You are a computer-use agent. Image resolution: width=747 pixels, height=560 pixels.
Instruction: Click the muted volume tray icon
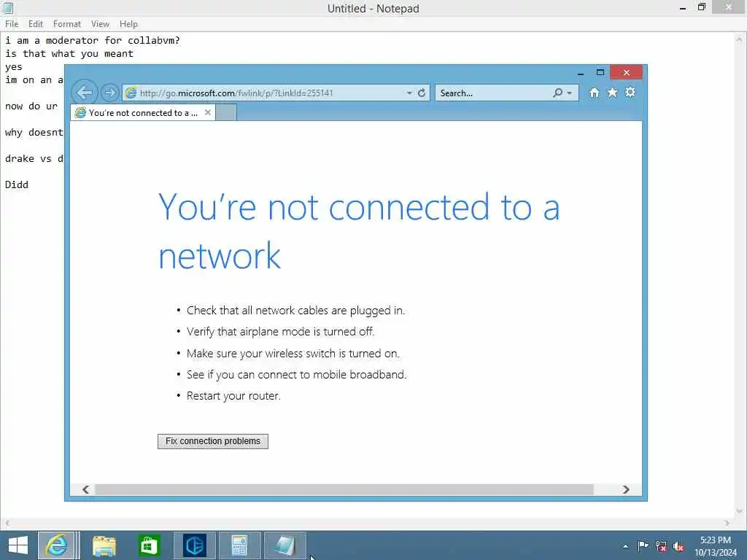tap(678, 546)
